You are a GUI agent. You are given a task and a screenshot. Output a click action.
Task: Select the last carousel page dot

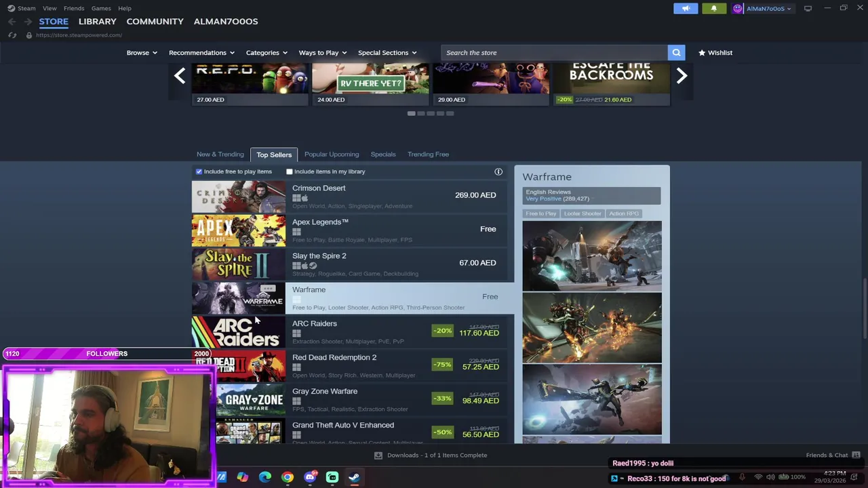[x=450, y=113]
